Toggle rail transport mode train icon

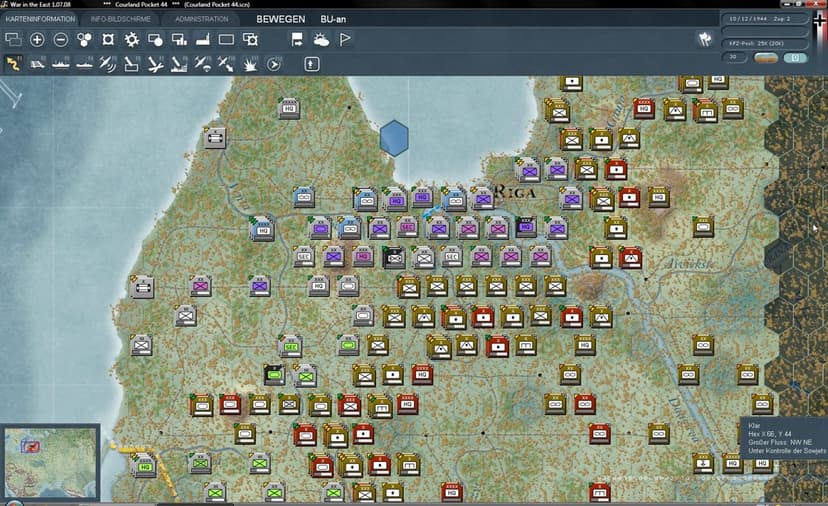(37, 64)
